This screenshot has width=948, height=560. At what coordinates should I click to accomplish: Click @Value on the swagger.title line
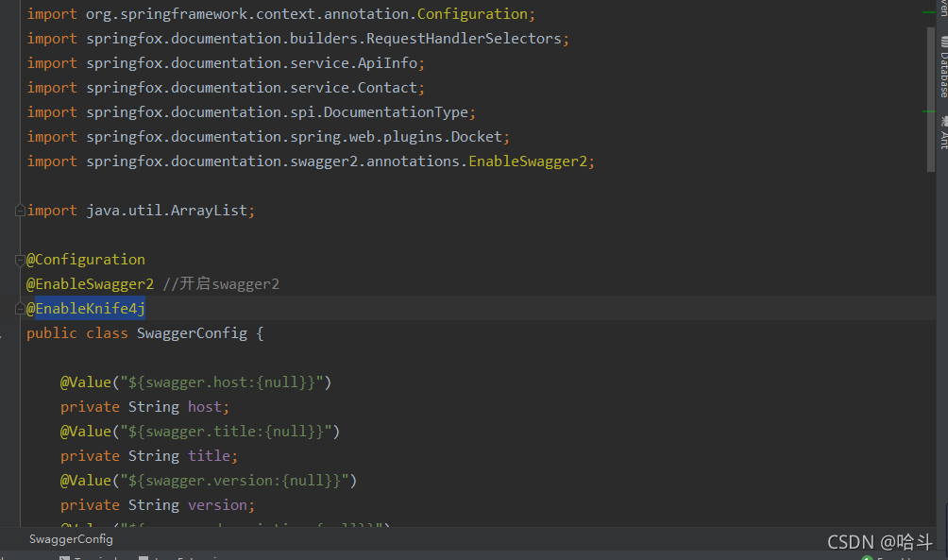click(x=85, y=432)
